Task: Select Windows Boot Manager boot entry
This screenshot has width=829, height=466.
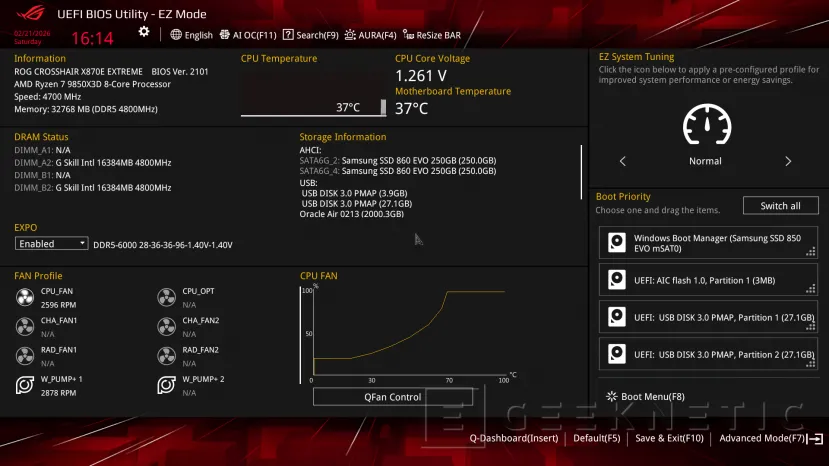Action: [708, 243]
